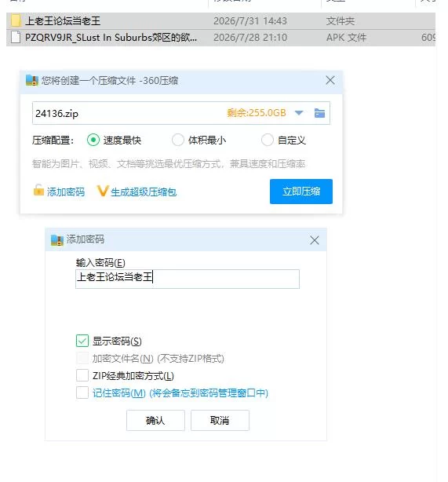
Task: Click the date 2026/7/31 14:43
Action: [250, 21]
